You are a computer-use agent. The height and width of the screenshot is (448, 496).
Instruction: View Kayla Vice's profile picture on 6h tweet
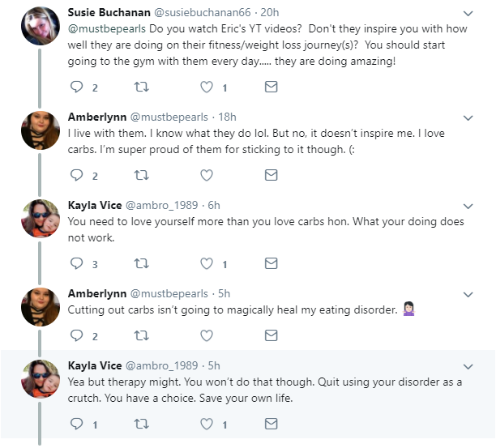coord(41,219)
